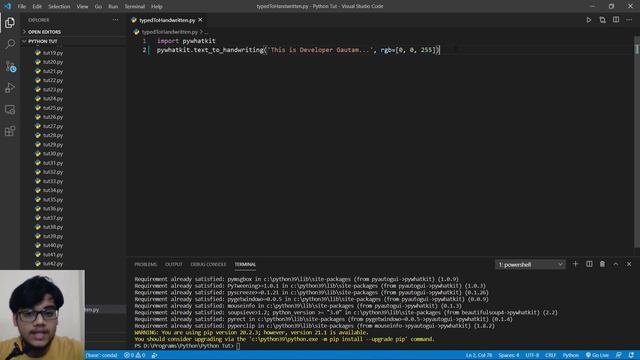Click the Go Live status bar button
The height and width of the screenshot is (360, 640).
[x=598, y=355]
